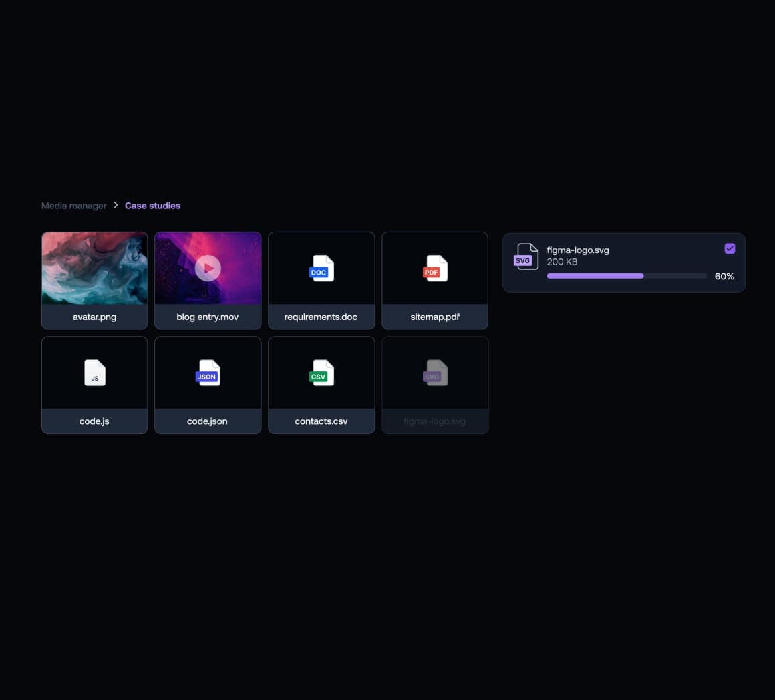Viewport: 775px width, 700px height.
Task: Click the 60% progress percentage text
Action: pyautogui.click(x=724, y=276)
